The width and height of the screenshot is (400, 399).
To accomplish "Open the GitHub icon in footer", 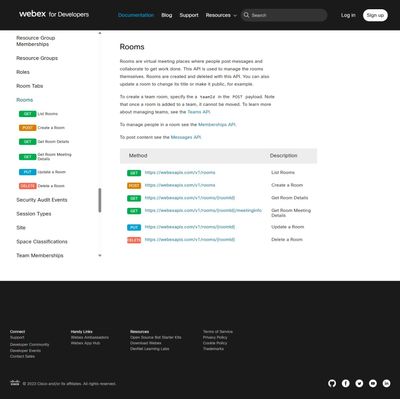I will (332, 383).
